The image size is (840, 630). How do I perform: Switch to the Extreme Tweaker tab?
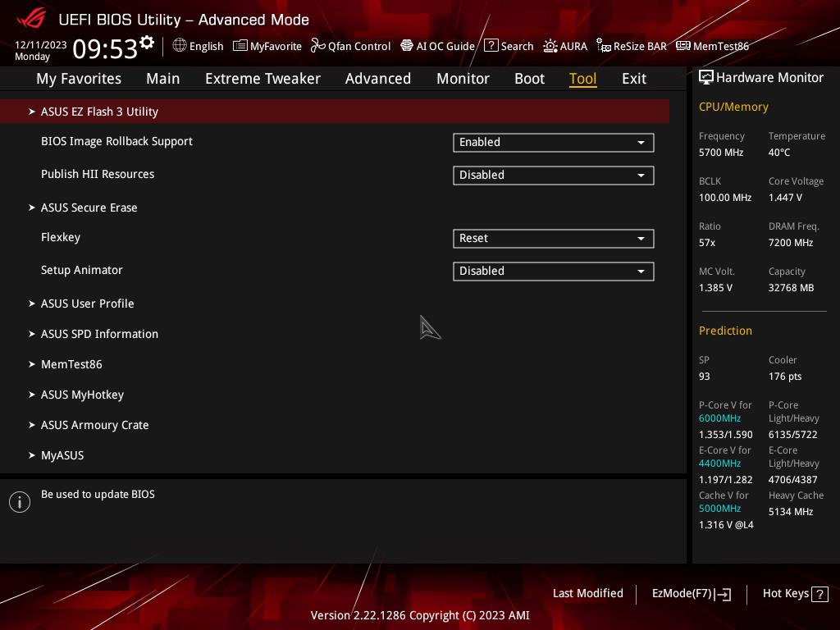pos(262,79)
